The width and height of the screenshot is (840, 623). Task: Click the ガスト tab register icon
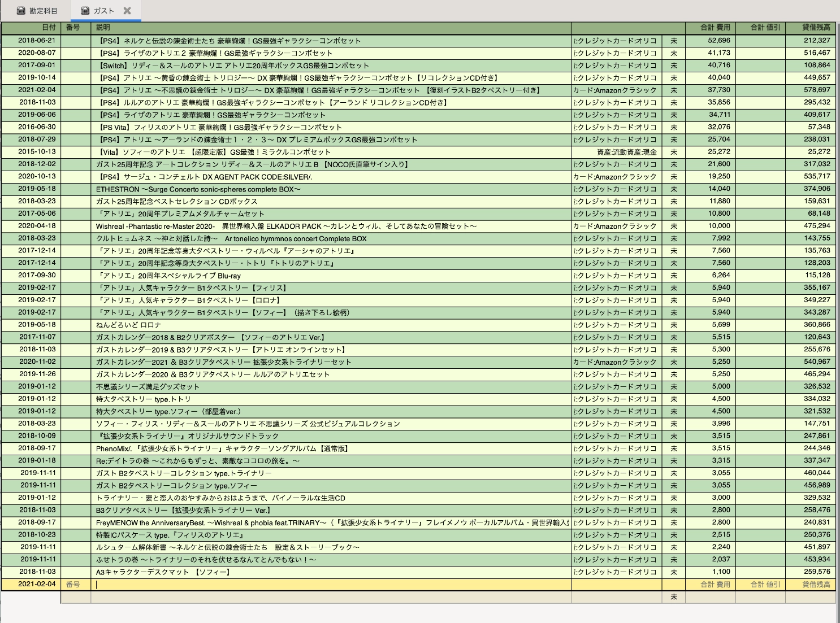[85, 11]
